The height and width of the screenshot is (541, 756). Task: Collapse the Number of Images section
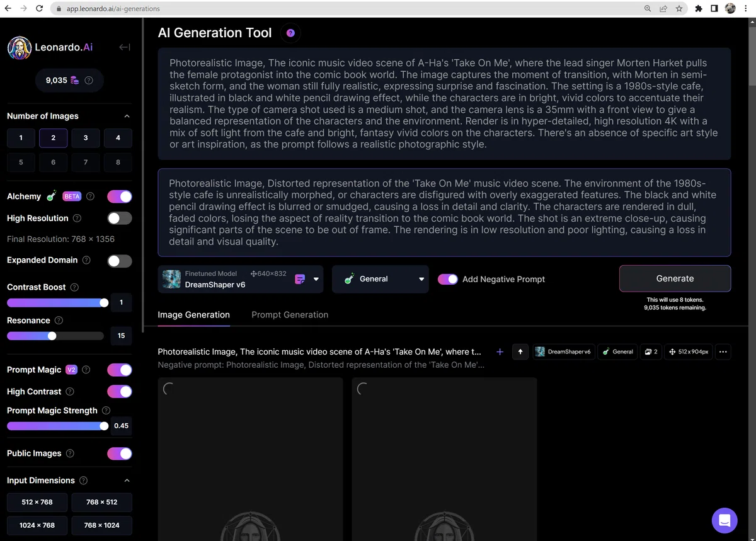pos(127,116)
